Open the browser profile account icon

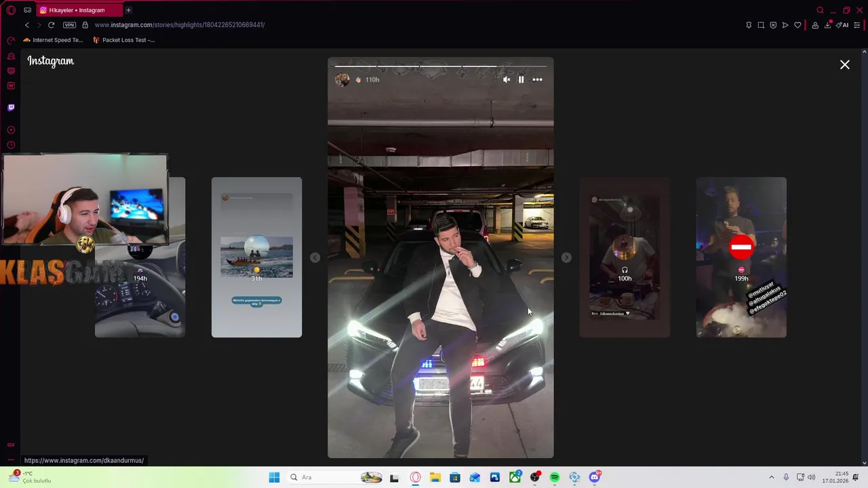click(815, 25)
